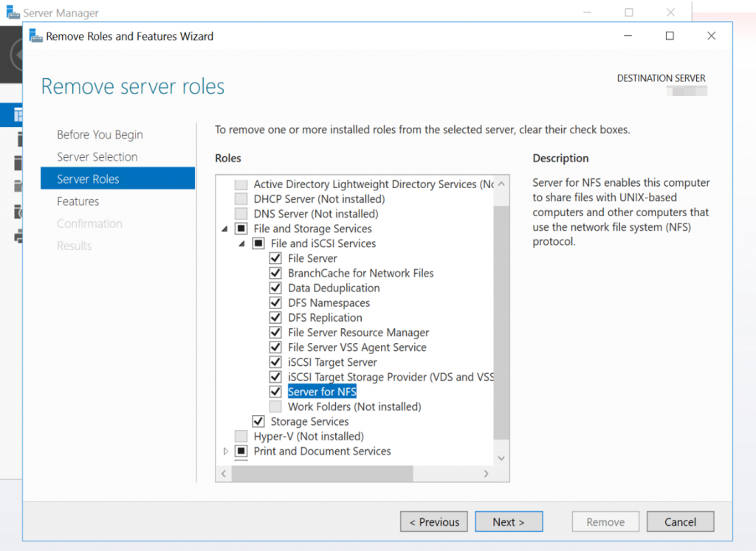Click the Remove Roles and Features Wizard title icon
756x551 pixels.
click(35, 36)
